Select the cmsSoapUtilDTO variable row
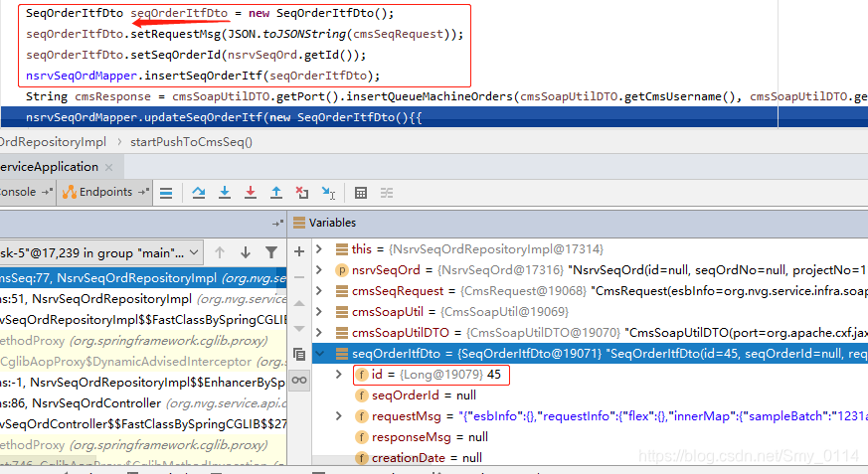This screenshot has height=474, width=868. tap(590, 333)
